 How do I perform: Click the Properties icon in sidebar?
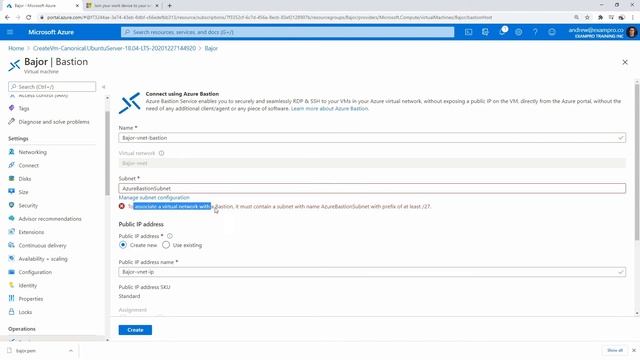coord(11,298)
